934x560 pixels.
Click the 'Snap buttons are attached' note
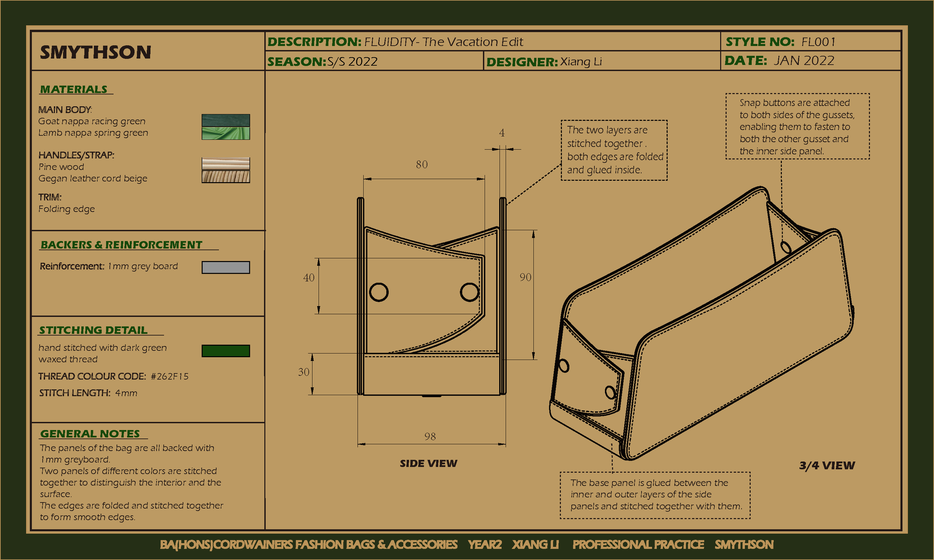point(797,127)
